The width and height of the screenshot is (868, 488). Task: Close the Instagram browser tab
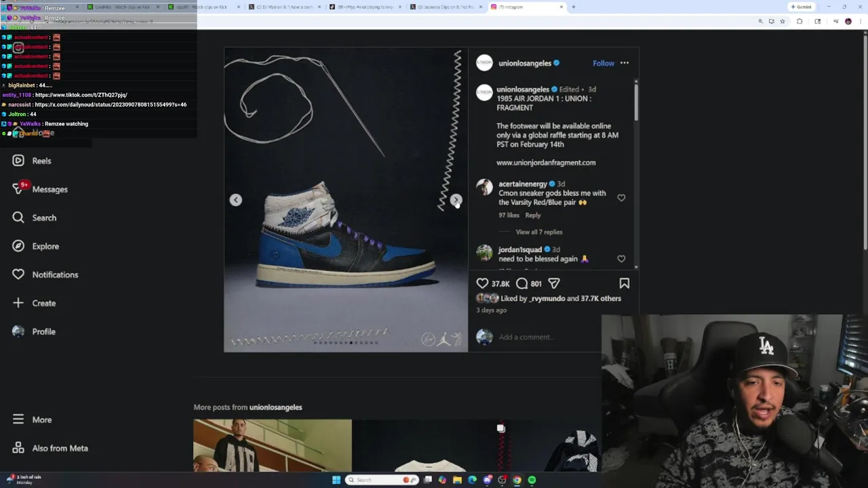[x=561, y=7]
